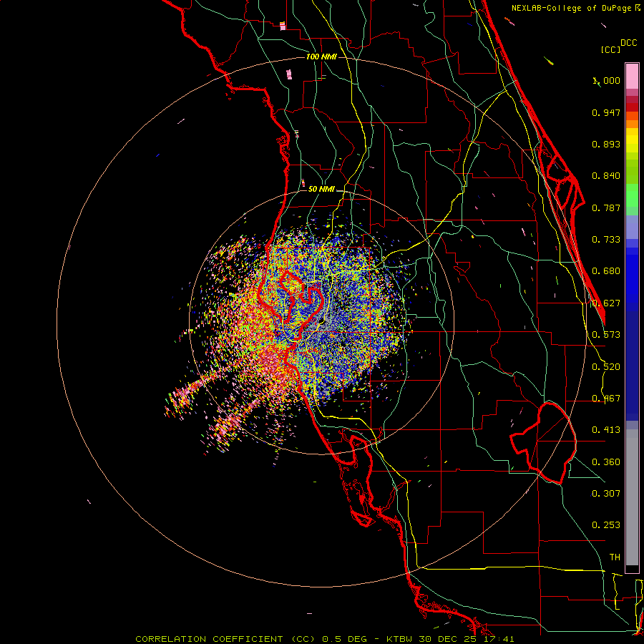Select the 0.467 scale value
Screen dimensions: 644x644
click(606, 399)
